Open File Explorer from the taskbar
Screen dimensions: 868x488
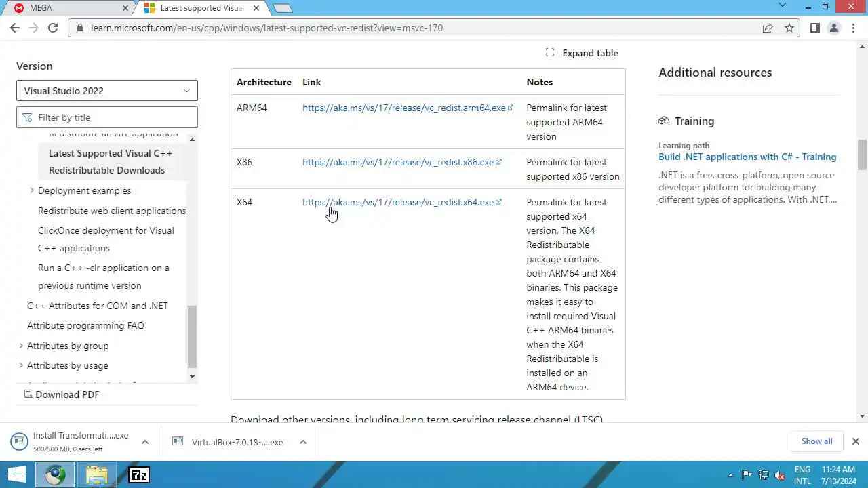point(97,474)
